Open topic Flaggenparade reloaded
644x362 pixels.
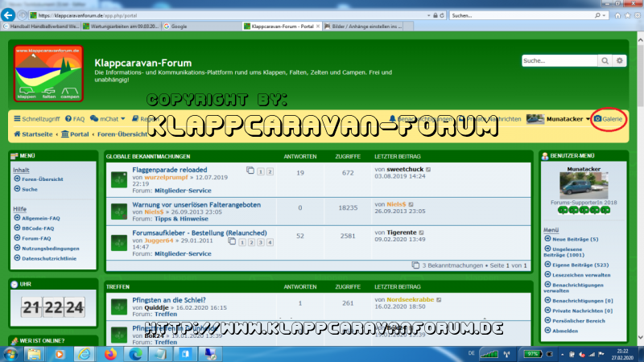coord(170,170)
